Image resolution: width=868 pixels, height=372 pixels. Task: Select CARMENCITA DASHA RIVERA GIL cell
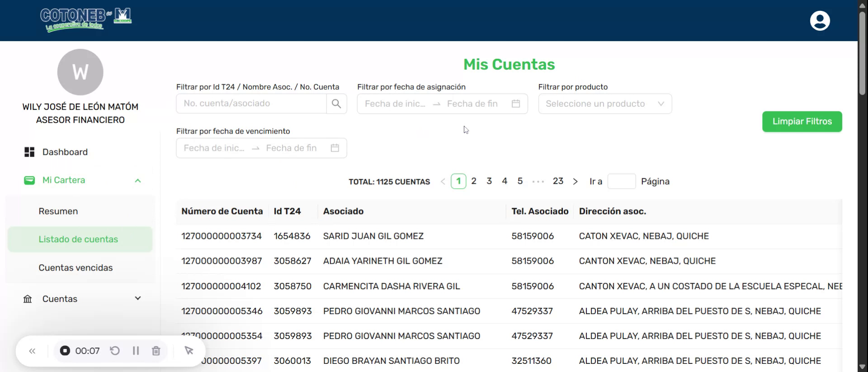392,286
